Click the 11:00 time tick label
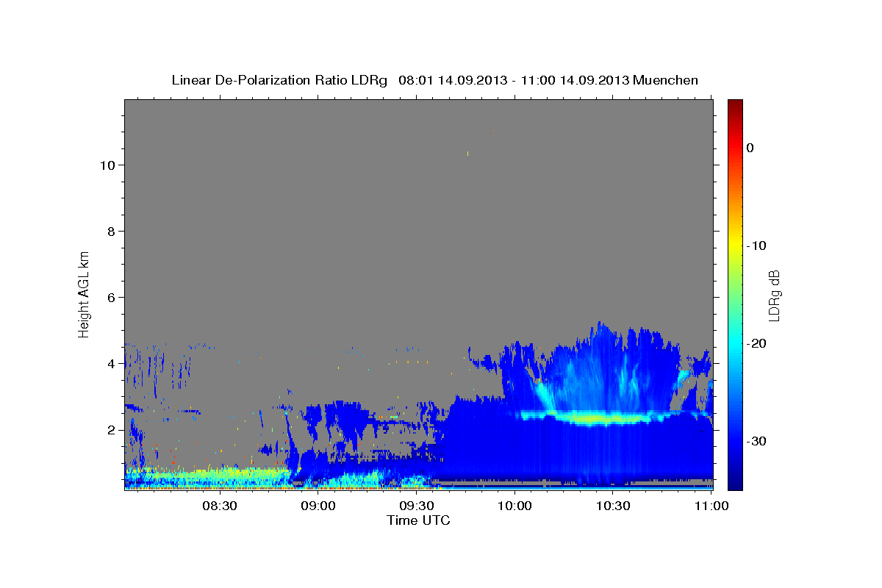This screenshot has width=882, height=588. (x=711, y=506)
